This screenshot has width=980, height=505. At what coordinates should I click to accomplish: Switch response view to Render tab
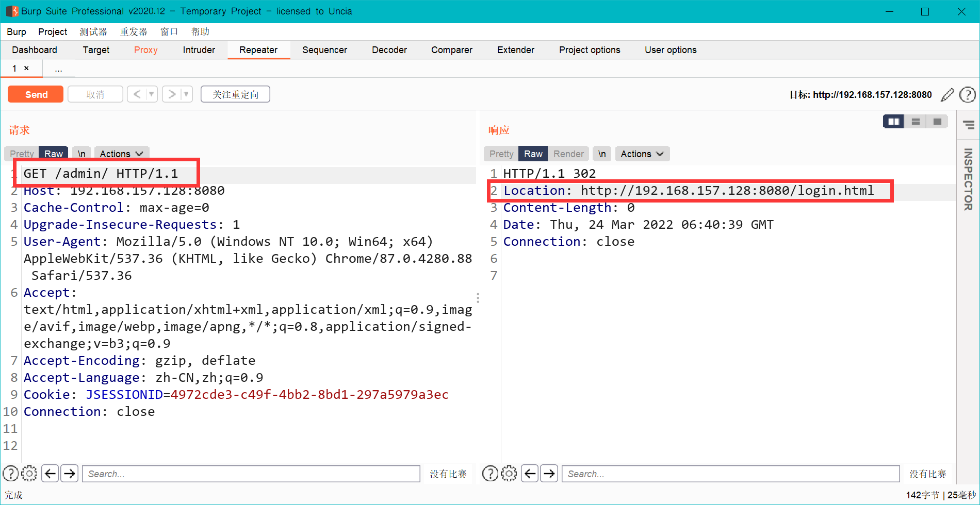click(568, 154)
